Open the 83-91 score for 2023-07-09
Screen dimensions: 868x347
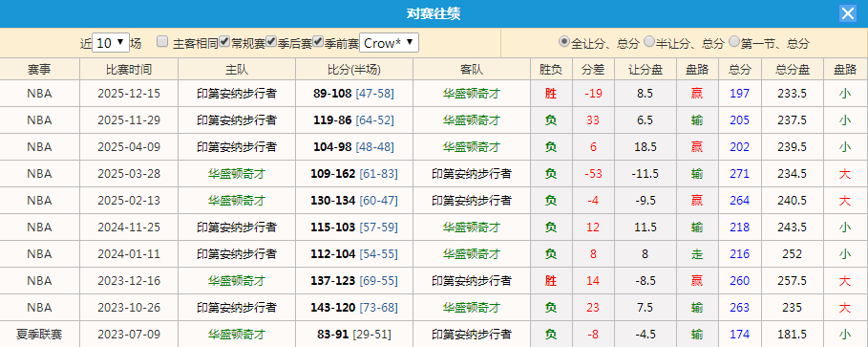(332, 335)
